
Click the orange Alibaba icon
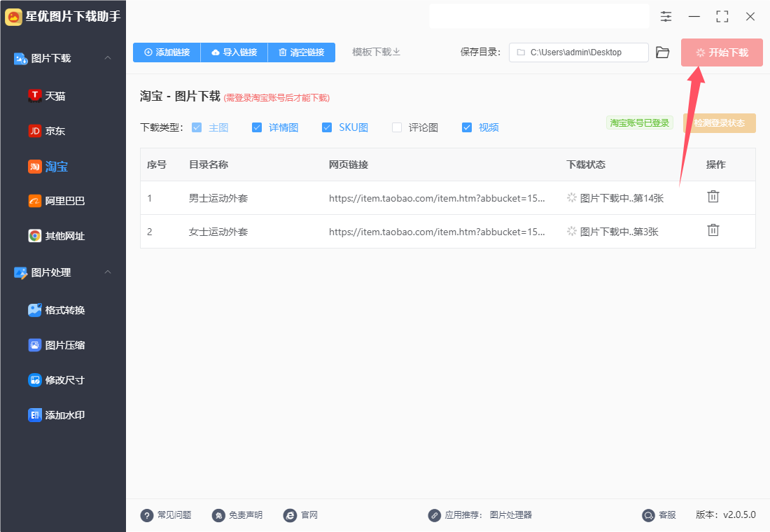point(34,201)
